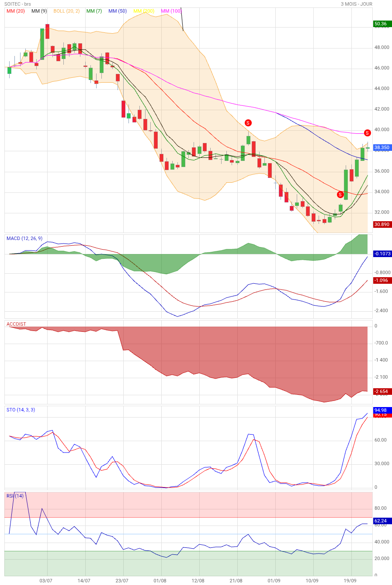
Task: Click the STO (14, 3, 3) label
Action: (21, 410)
